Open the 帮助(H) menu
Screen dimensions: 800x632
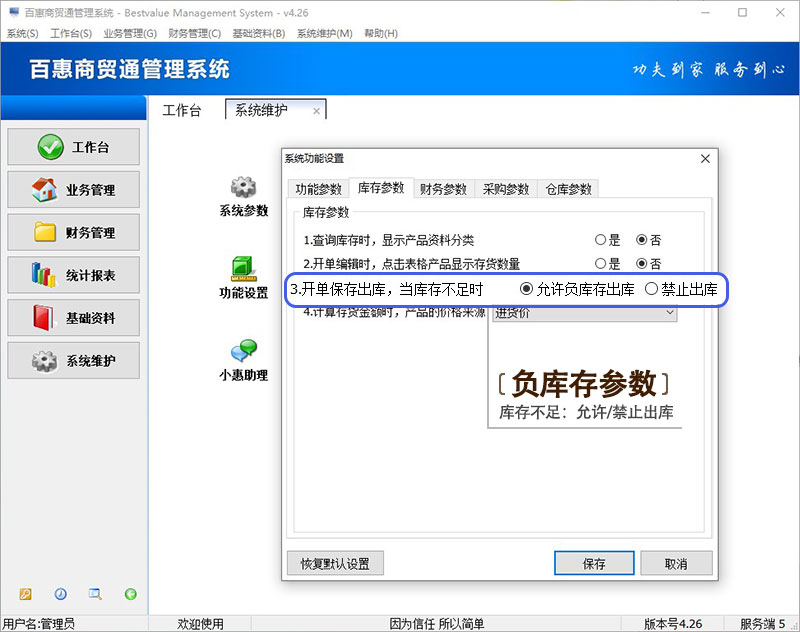[381, 33]
